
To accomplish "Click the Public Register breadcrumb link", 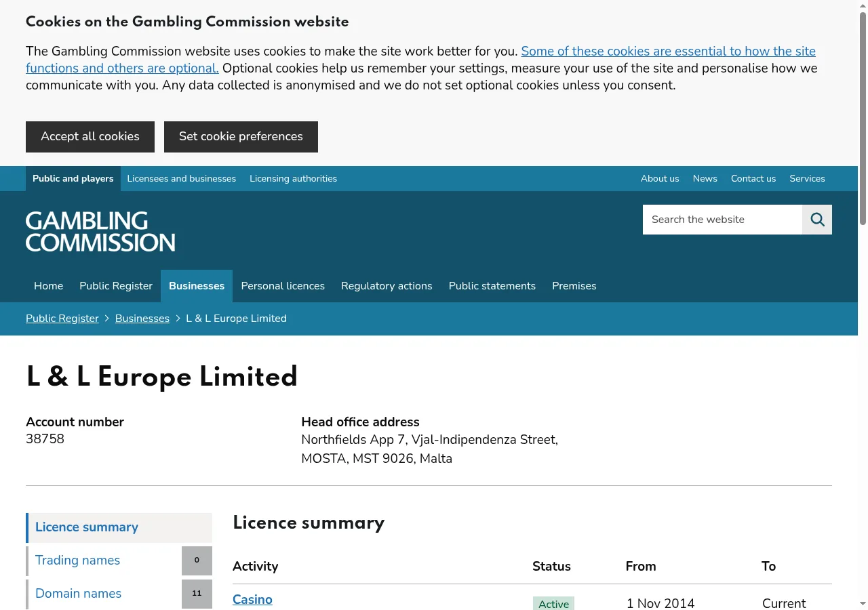I will [62, 319].
